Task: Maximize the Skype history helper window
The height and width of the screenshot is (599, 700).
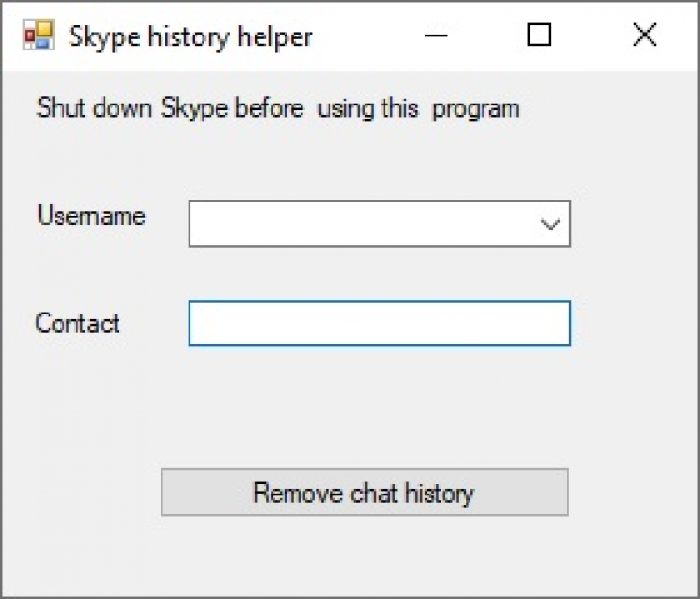Action: click(539, 35)
